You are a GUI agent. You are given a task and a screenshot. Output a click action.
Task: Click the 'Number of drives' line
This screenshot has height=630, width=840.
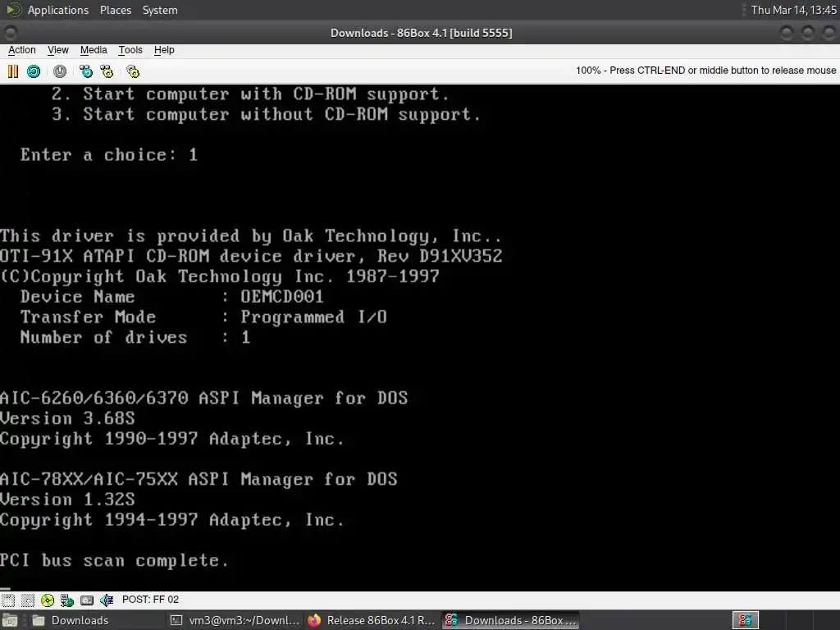(135, 337)
